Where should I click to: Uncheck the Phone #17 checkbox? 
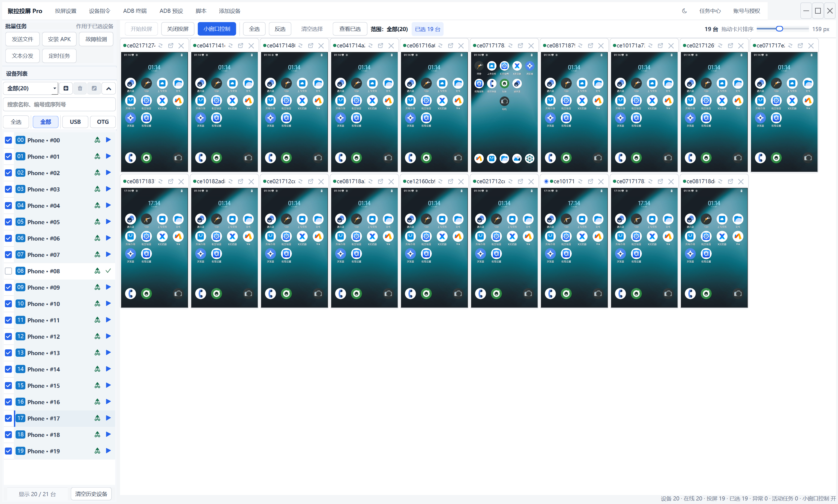click(x=8, y=418)
